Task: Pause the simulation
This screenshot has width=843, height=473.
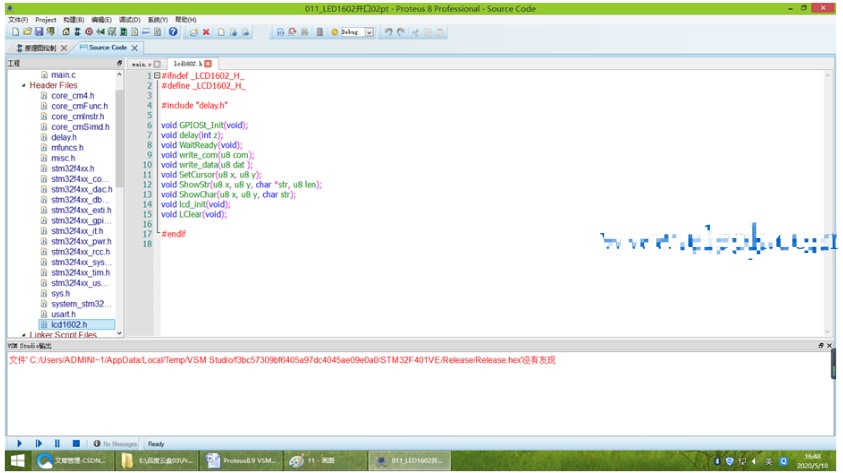Action: 57,443
